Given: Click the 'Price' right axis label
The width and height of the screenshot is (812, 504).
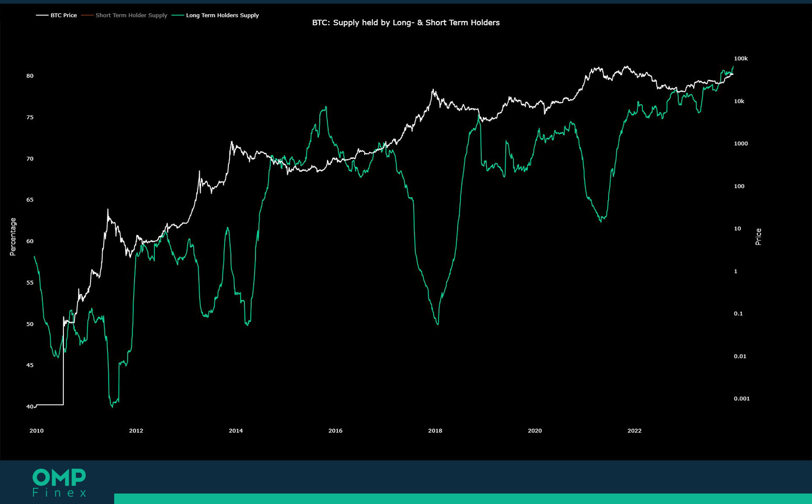Looking at the screenshot, I should [x=758, y=237].
